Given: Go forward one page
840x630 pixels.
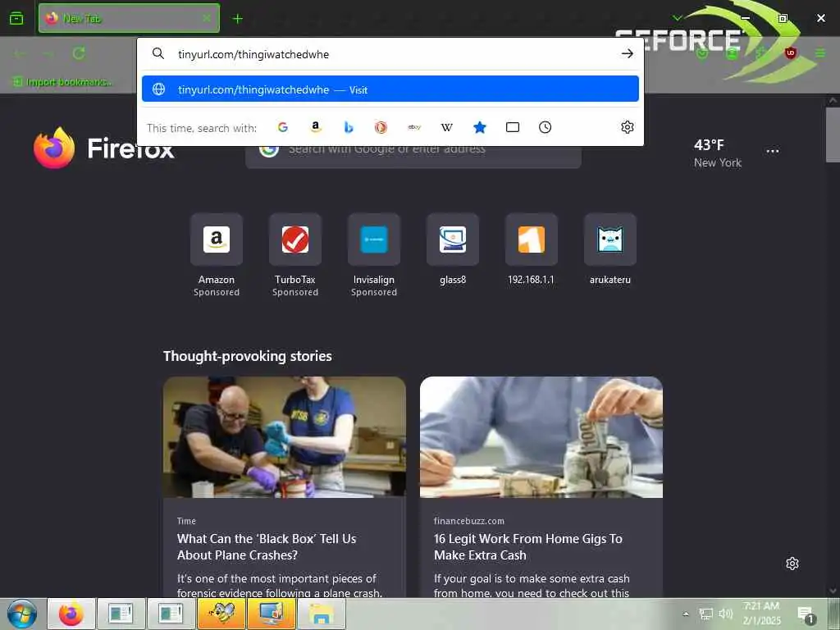Looking at the screenshot, I should (49, 53).
